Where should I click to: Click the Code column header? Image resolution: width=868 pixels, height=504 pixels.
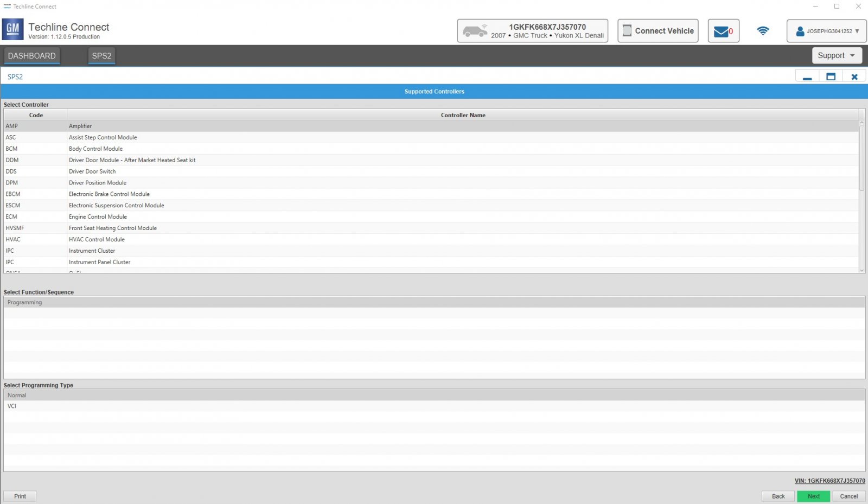pos(36,115)
